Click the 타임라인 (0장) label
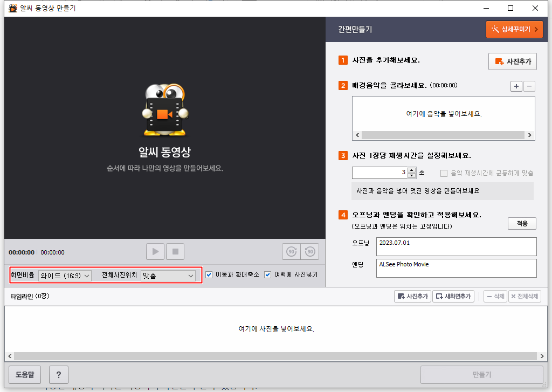 click(30, 296)
